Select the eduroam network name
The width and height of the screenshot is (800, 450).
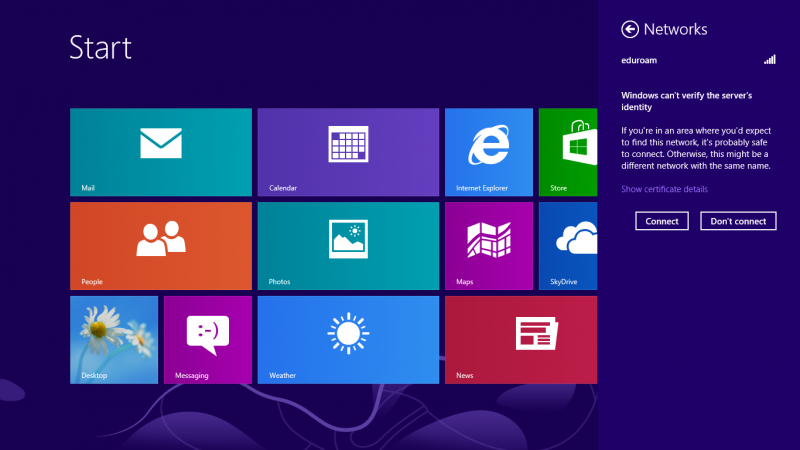tap(639, 60)
